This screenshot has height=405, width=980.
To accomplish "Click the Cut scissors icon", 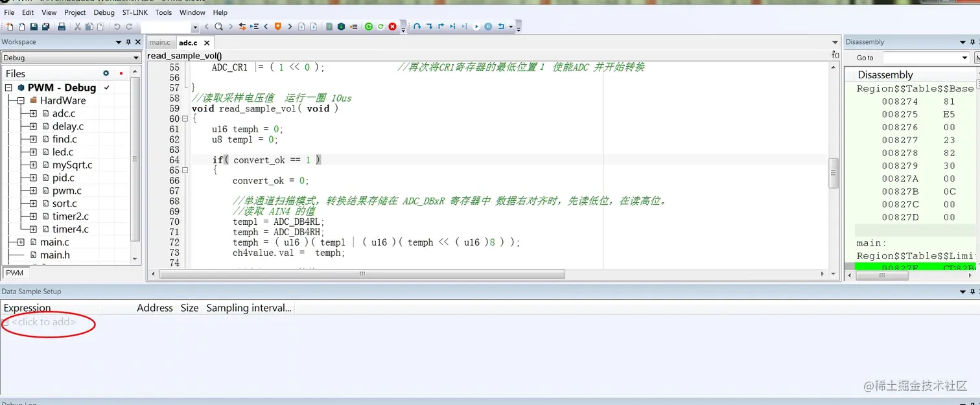I will 78,27.
